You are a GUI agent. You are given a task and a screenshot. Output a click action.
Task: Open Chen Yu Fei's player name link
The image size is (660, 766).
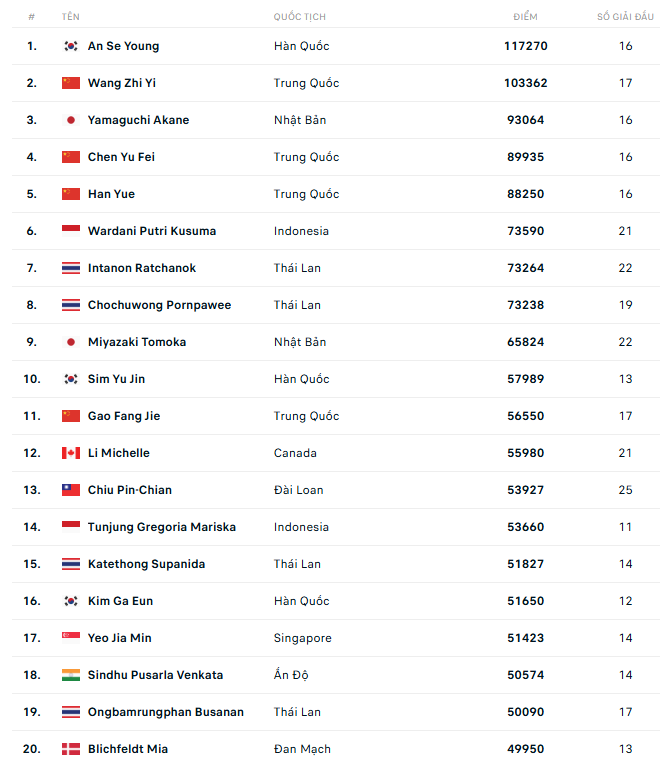pos(121,157)
